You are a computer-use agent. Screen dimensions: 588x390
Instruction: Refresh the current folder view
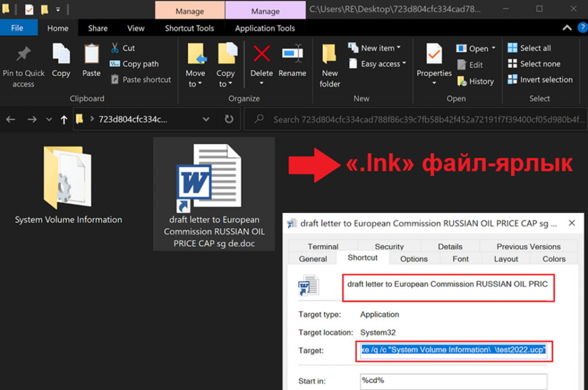pyautogui.click(x=229, y=119)
